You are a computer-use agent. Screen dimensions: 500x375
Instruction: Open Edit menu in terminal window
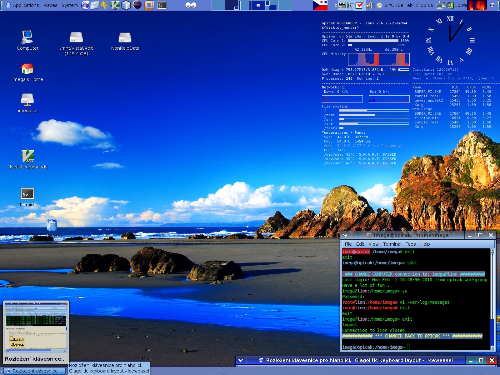point(360,244)
